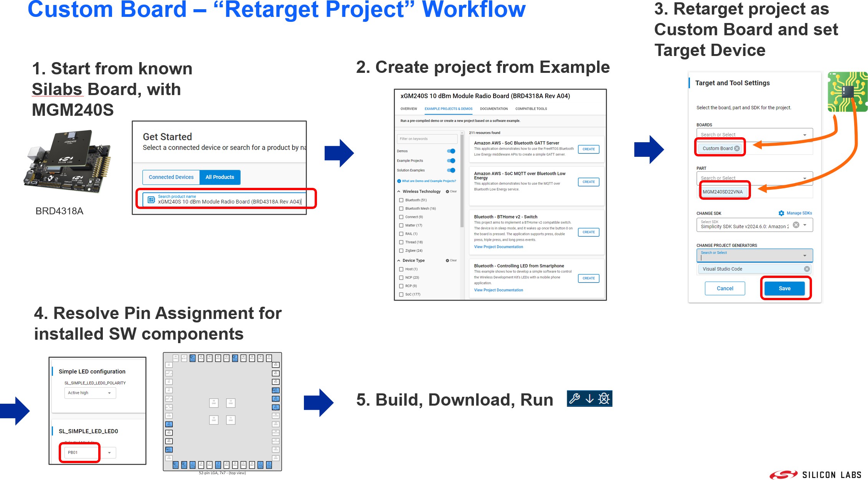Open the Select SDK dropdown arrow
This screenshot has width=868, height=480.
pos(805,225)
